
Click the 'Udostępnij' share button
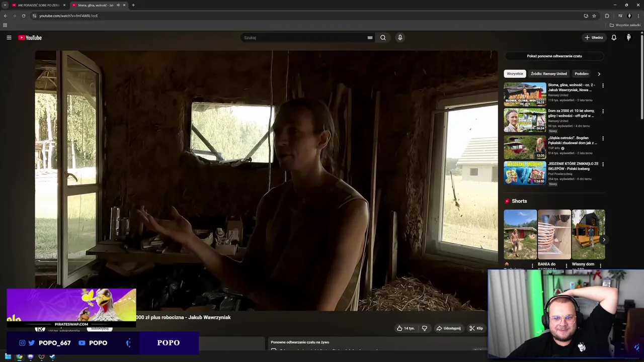click(x=448, y=328)
